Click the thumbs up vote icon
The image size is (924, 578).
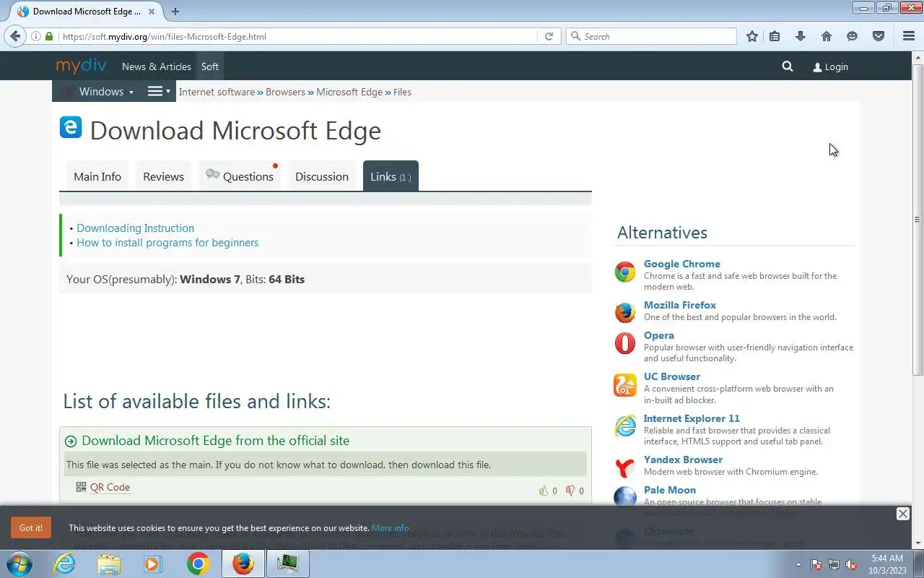(x=544, y=491)
